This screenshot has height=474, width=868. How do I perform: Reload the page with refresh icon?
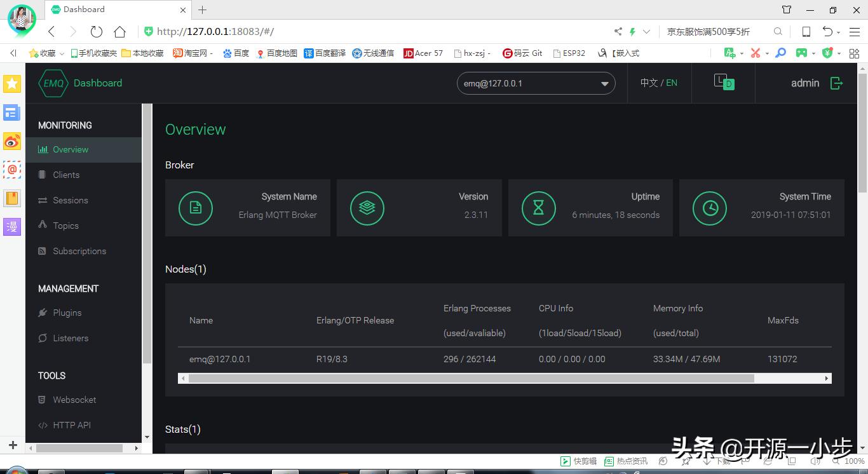[x=97, y=31]
